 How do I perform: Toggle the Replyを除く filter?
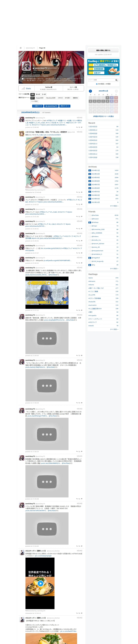40,98
